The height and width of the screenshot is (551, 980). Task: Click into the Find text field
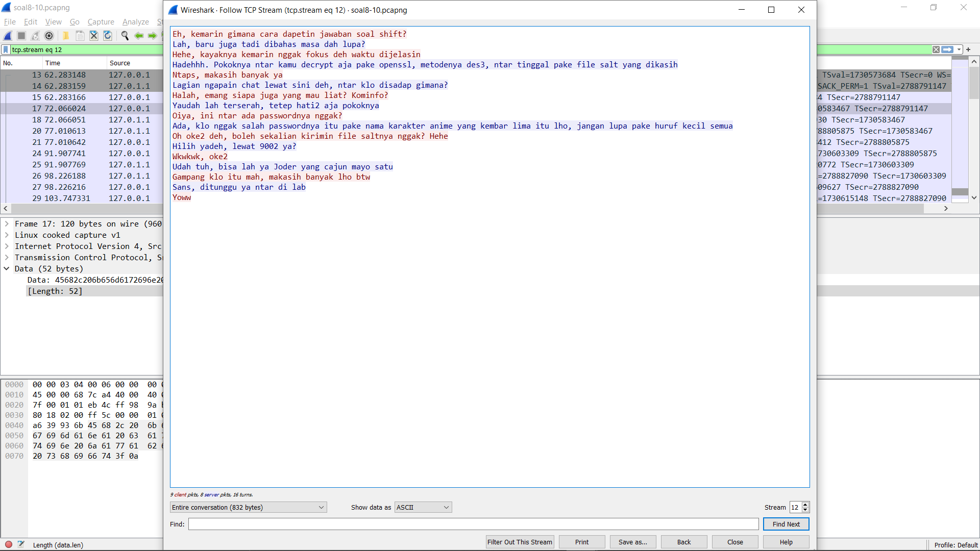(x=473, y=524)
